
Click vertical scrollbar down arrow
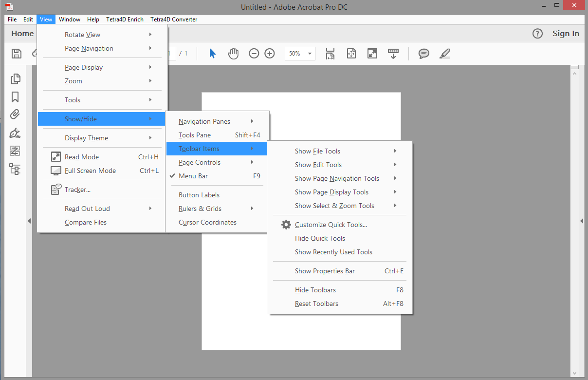(574, 373)
